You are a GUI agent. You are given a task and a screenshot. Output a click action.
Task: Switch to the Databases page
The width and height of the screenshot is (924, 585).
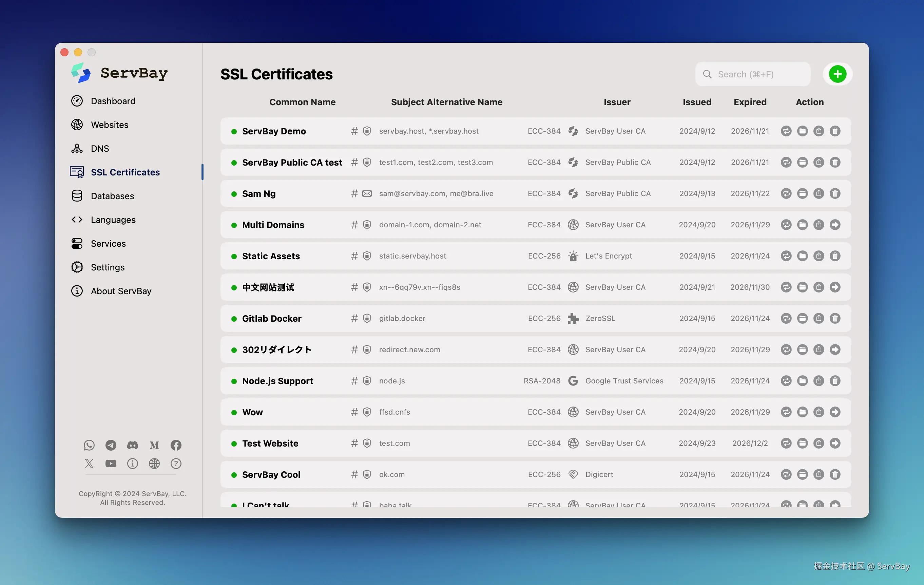[x=112, y=196]
